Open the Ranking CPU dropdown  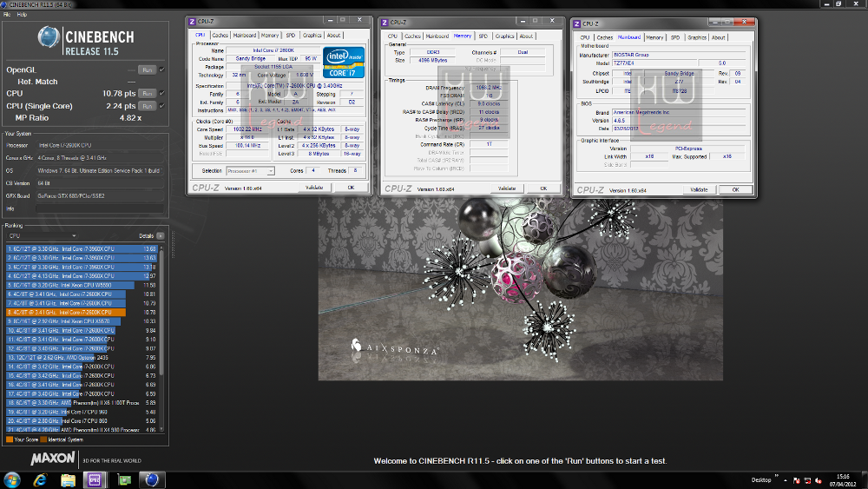pos(42,236)
